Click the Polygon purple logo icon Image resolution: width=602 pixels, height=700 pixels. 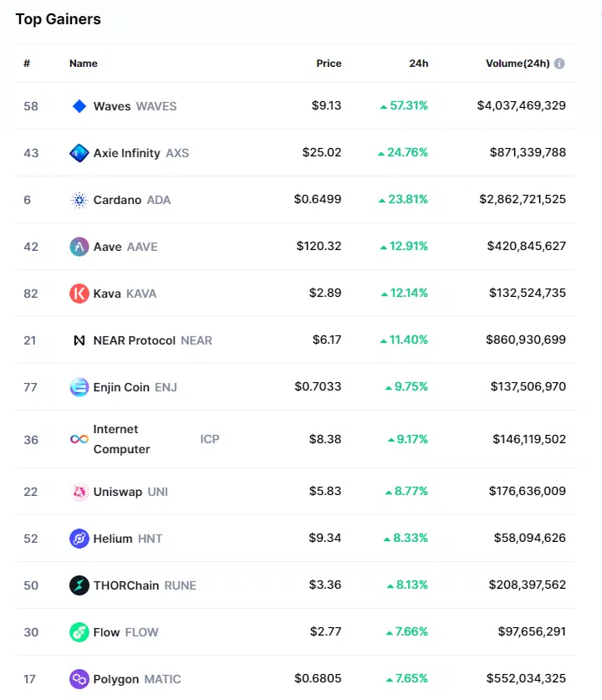click(x=79, y=679)
